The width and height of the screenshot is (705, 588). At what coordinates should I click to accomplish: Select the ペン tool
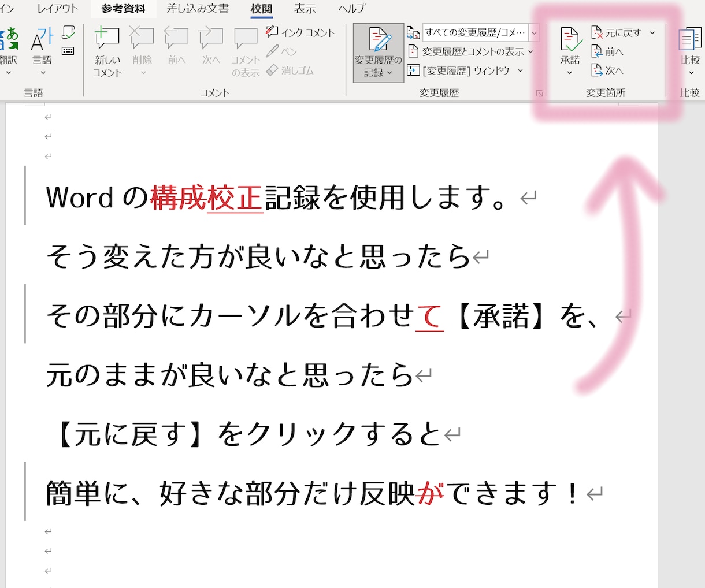click(282, 51)
